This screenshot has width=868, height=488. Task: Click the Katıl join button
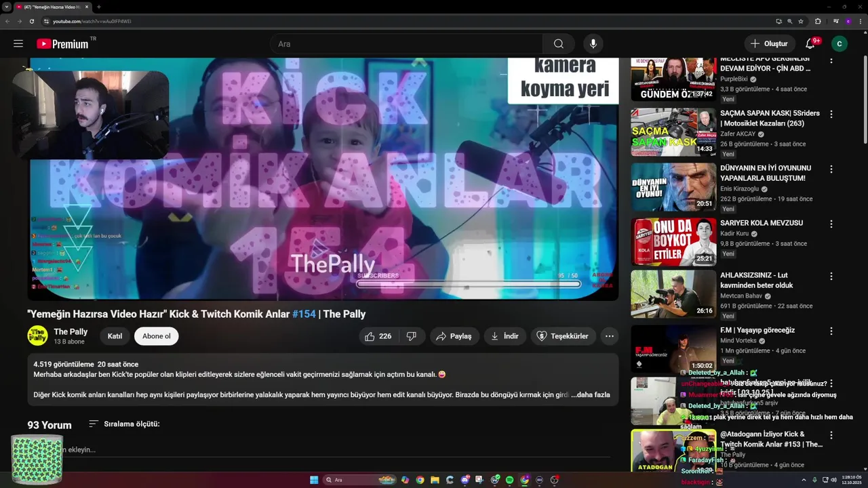115,336
